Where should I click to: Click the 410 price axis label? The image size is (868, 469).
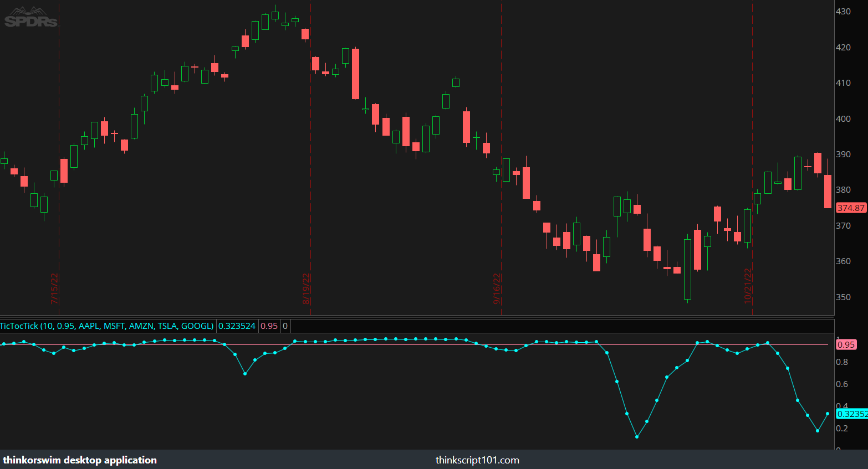[x=843, y=83]
